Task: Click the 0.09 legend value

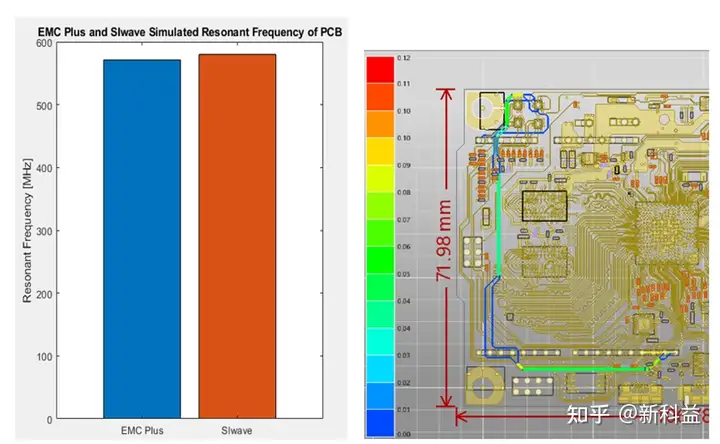Action: pyautogui.click(x=404, y=165)
